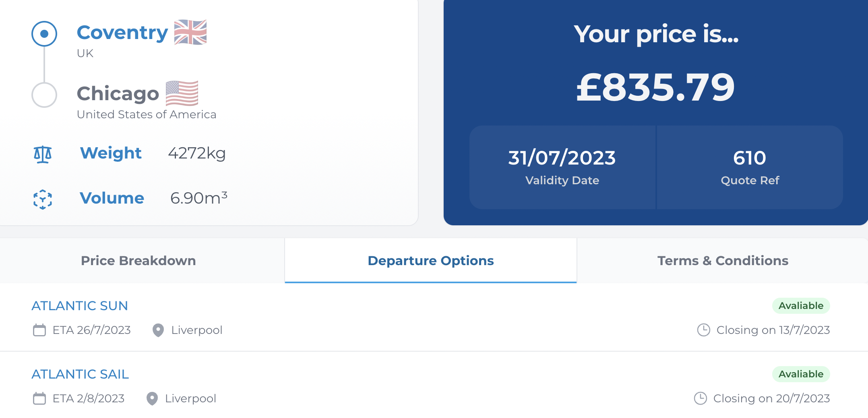Click the location pin for Atlantic Sail
The width and height of the screenshot is (868, 418).
point(152,399)
